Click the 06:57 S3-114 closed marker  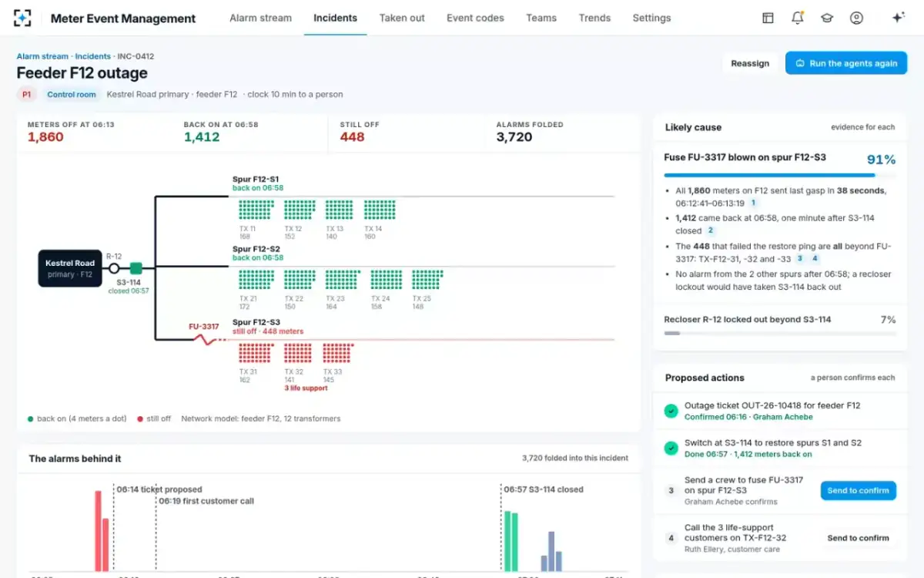(544, 489)
